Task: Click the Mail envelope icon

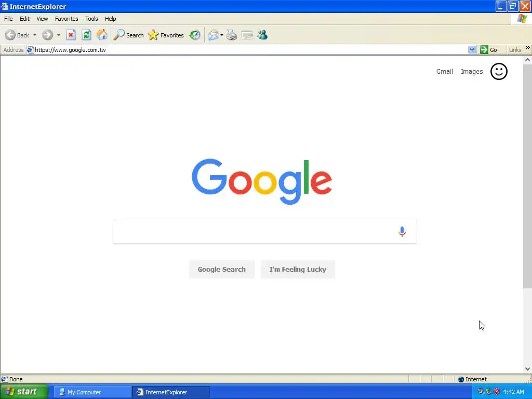Action: [214, 35]
